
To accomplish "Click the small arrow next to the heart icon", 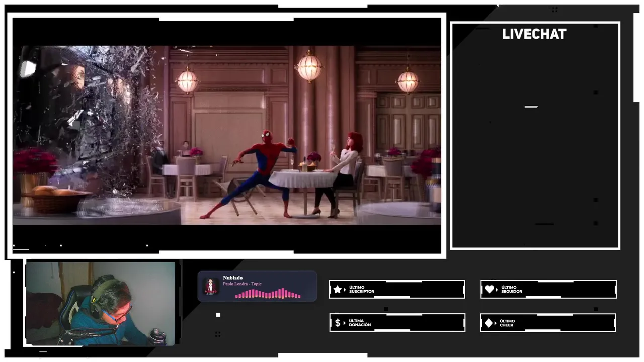I will 497,289.
